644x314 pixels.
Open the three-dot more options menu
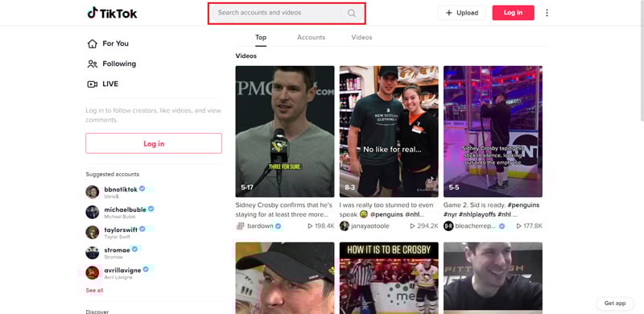(x=547, y=13)
